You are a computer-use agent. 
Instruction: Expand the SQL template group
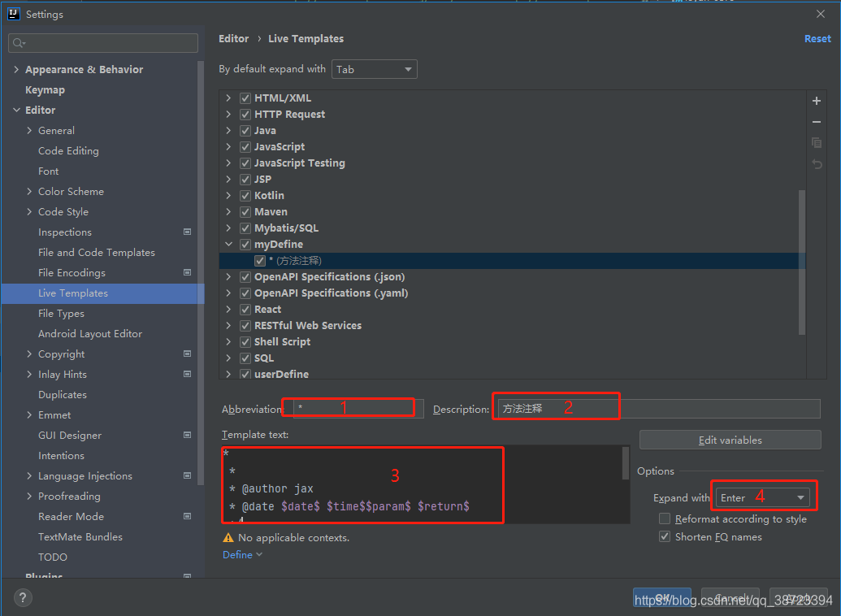[228, 358]
